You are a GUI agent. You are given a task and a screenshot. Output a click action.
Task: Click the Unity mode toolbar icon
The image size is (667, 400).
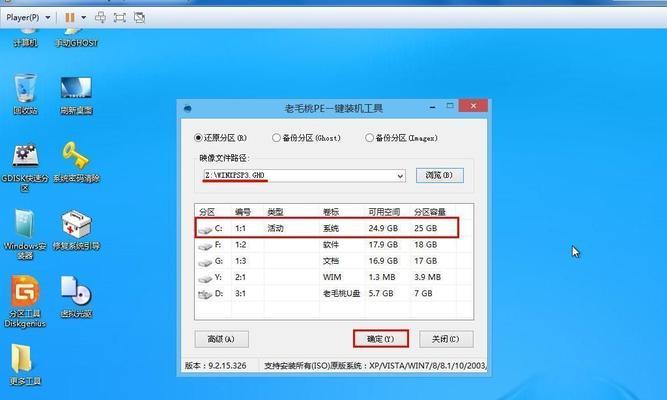pyautogui.click(x=139, y=17)
